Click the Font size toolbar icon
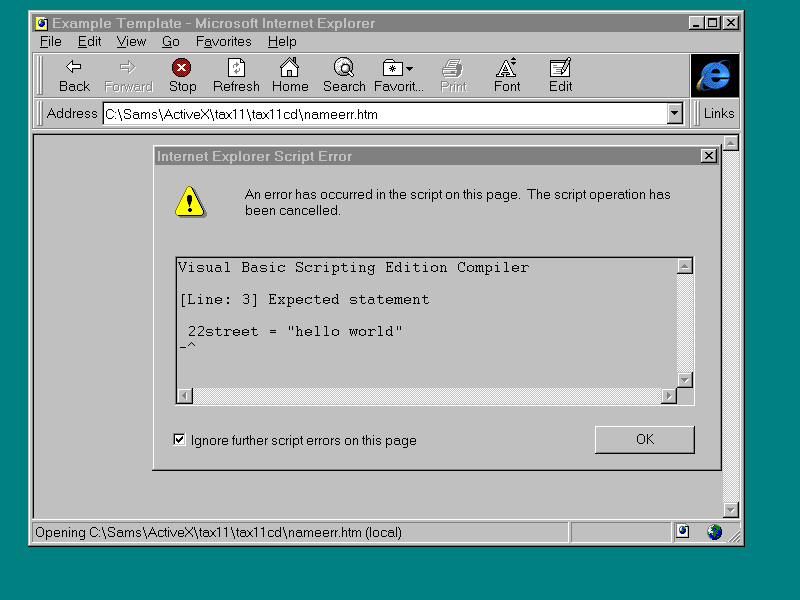 507,68
